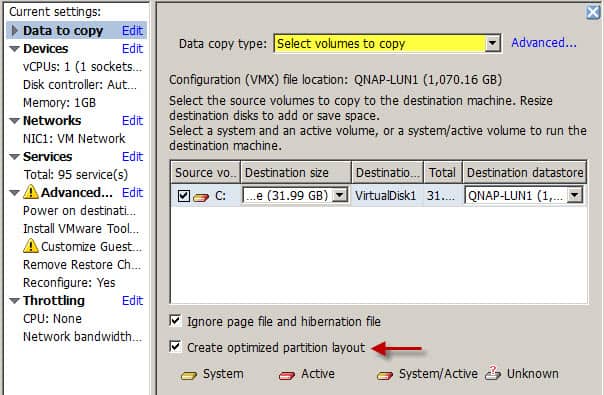Collapse the Devices section
Viewport: 604px width, 395px height.
(x=15, y=49)
